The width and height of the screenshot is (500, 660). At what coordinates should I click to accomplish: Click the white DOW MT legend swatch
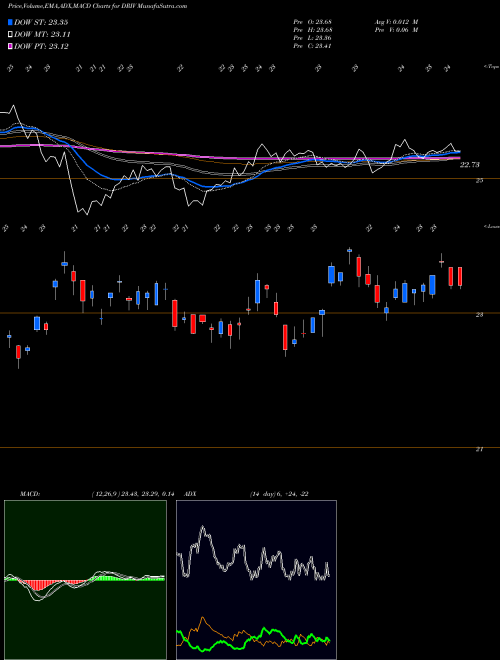[x=10, y=35]
